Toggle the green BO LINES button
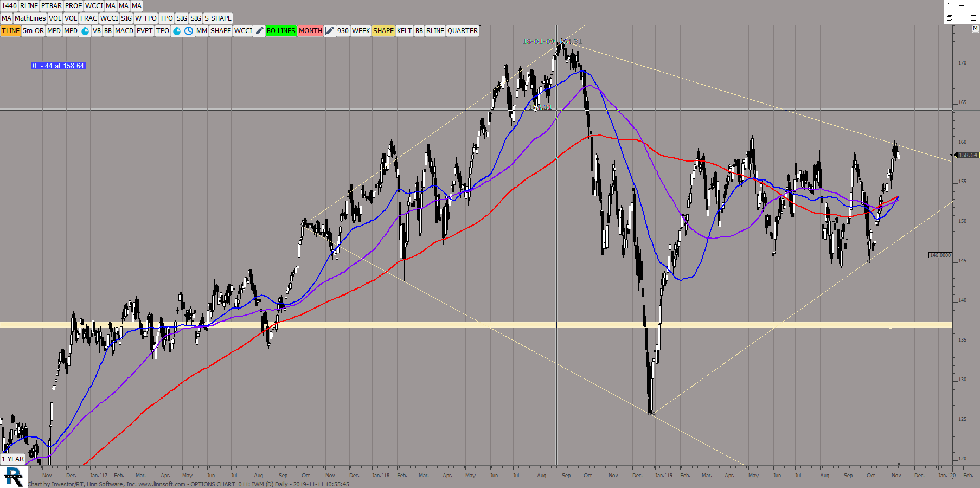980x488 pixels. click(281, 31)
